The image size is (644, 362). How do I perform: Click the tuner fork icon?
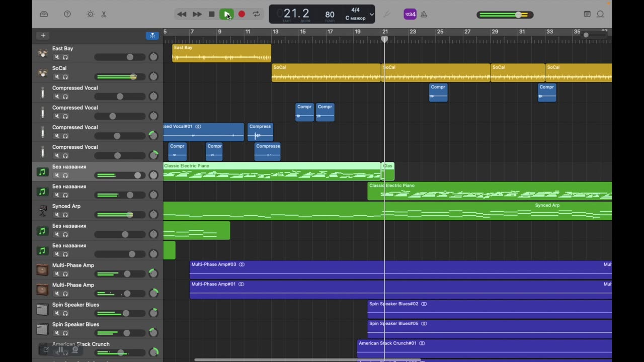pos(387,14)
